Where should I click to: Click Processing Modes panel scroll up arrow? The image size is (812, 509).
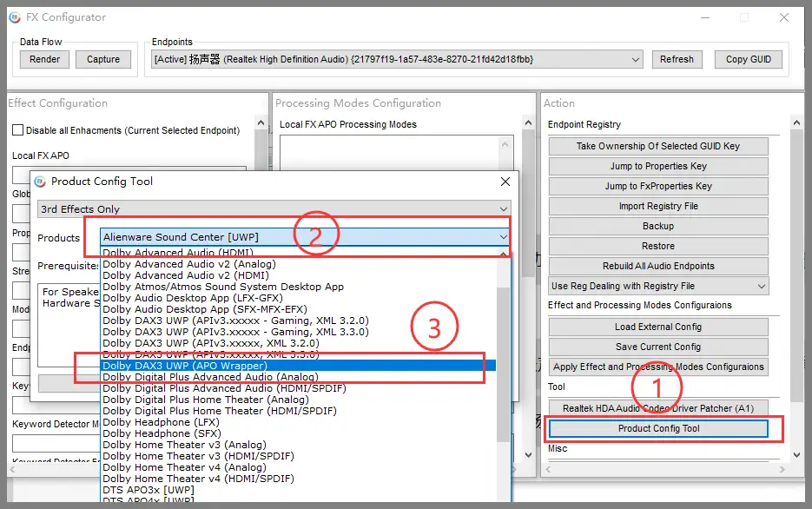coord(528,122)
